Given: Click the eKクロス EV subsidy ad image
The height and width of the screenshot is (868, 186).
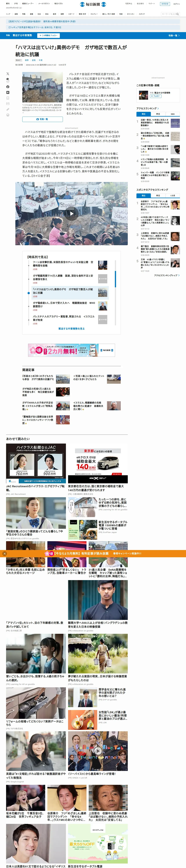Looking at the screenshot, I should click(x=98, y=464).
